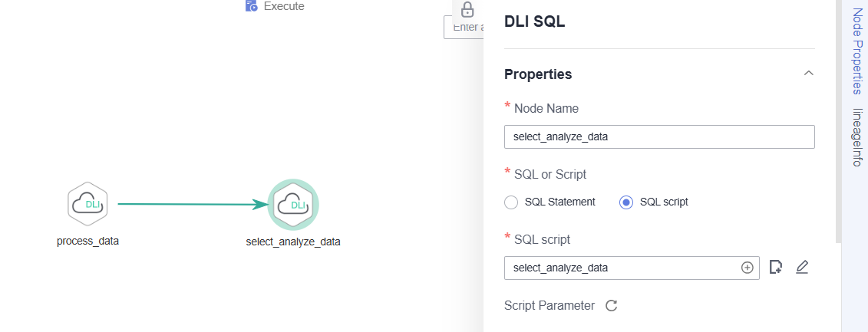Click the pencil edit script icon
Screen dimensions: 868x332
click(x=802, y=268)
